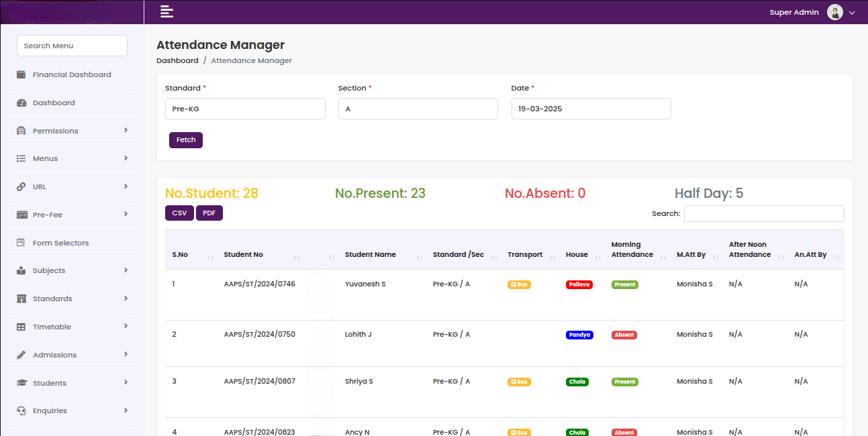Export table with CSV button
The height and width of the screenshot is (436, 868).
coord(179,213)
